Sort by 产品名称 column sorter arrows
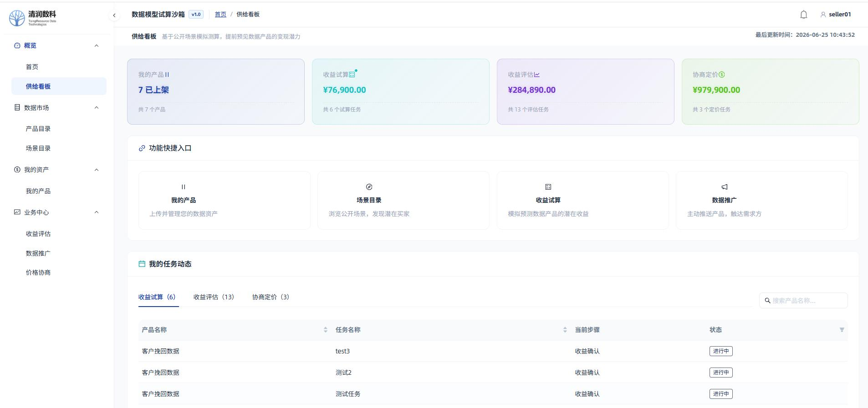The width and height of the screenshot is (868, 408). (x=326, y=330)
